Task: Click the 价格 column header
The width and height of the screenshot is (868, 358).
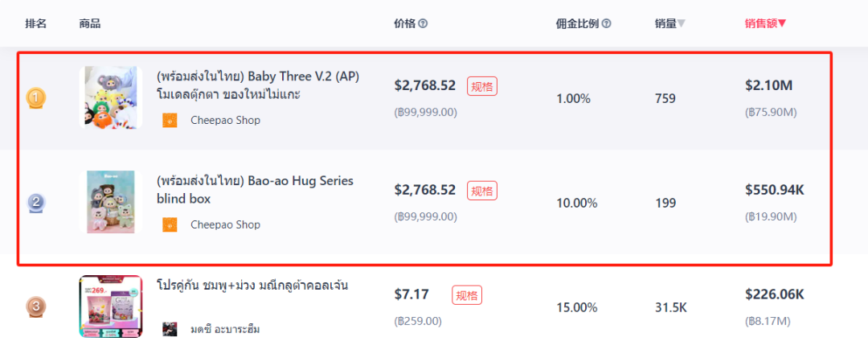Action: tap(405, 23)
